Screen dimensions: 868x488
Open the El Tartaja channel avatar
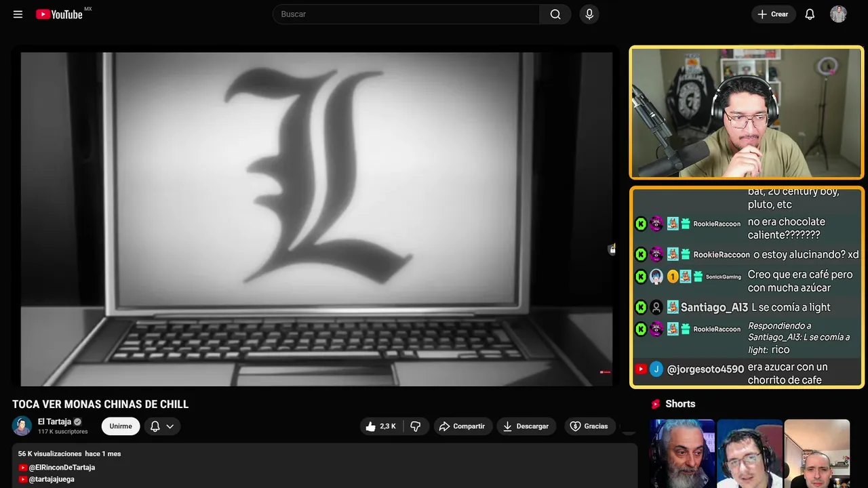[22, 426]
